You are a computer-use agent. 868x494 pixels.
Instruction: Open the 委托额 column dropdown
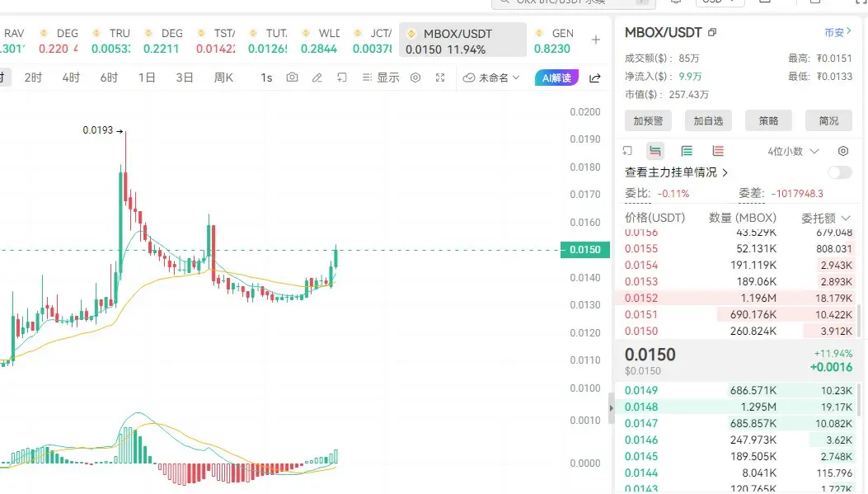(x=825, y=219)
